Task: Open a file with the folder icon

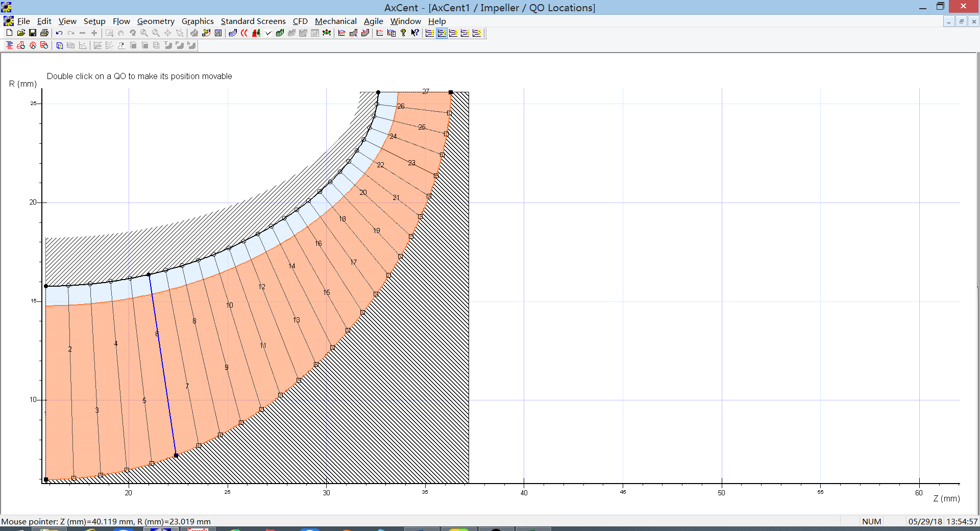Action: point(21,33)
